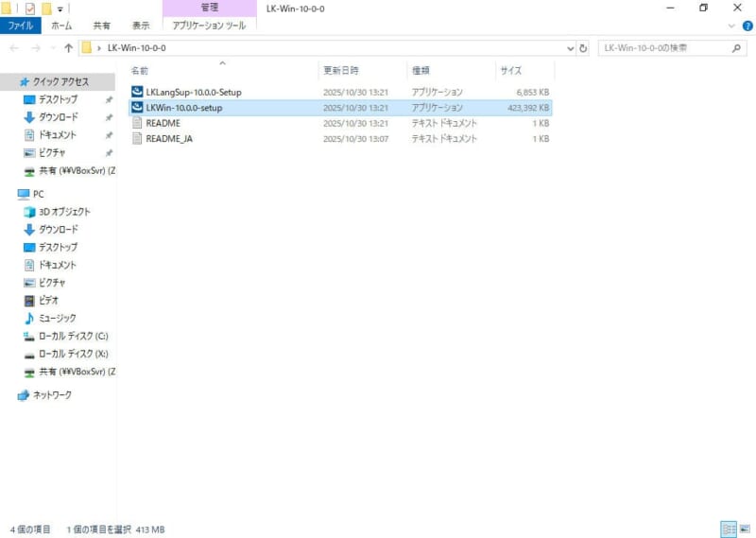This screenshot has width=756, height=538.
Task: Open ミュージック folder in the sidebar
Action: 58,318
